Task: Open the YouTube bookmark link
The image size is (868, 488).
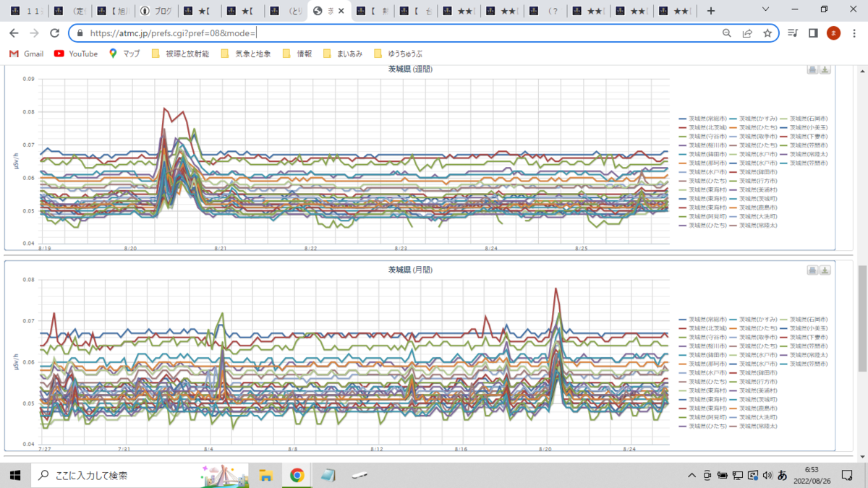Action: [x=76, y=53]
